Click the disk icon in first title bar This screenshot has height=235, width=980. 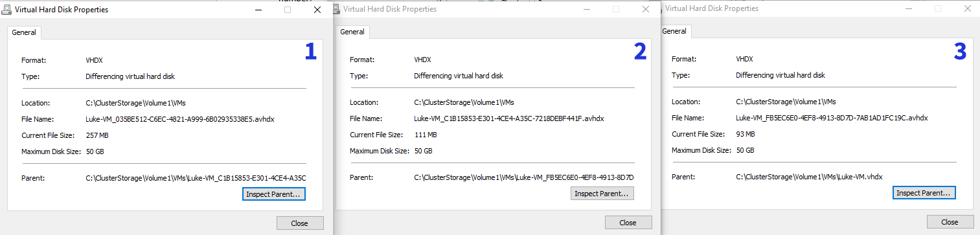pos(7,10)
